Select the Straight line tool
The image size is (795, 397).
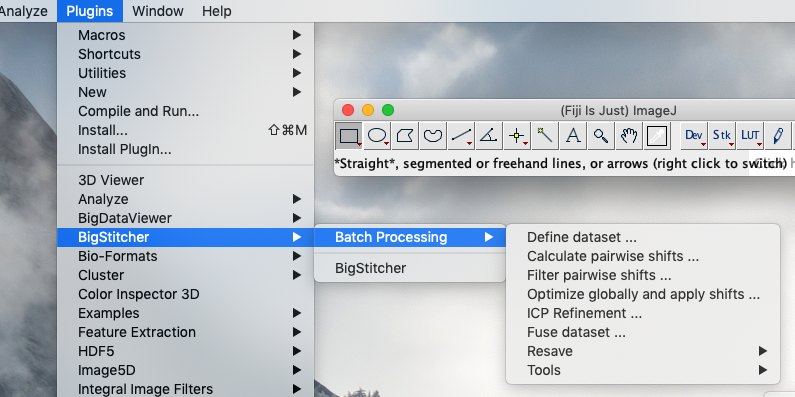click(x=461, y=136)
